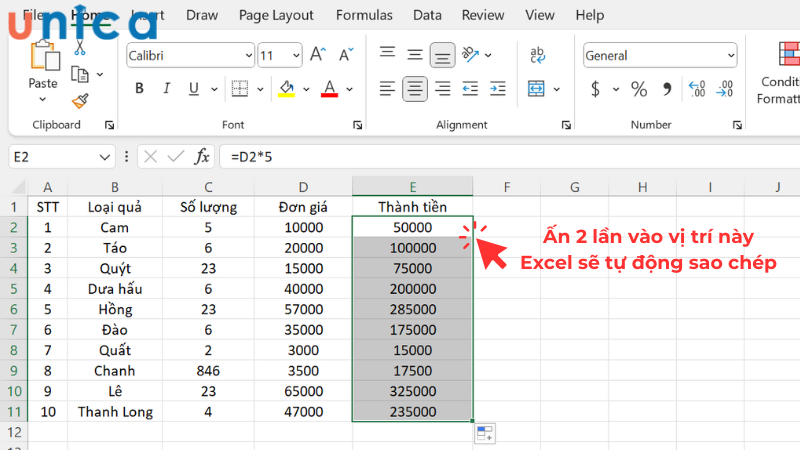The image size is (800, 450).
Task: Select row 5 header
Action: coord(14,289)
